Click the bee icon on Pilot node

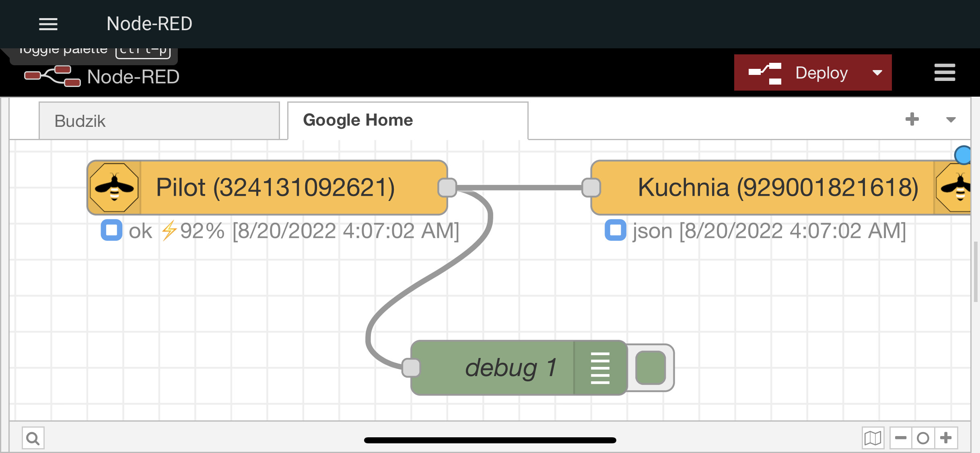point(114,188)
